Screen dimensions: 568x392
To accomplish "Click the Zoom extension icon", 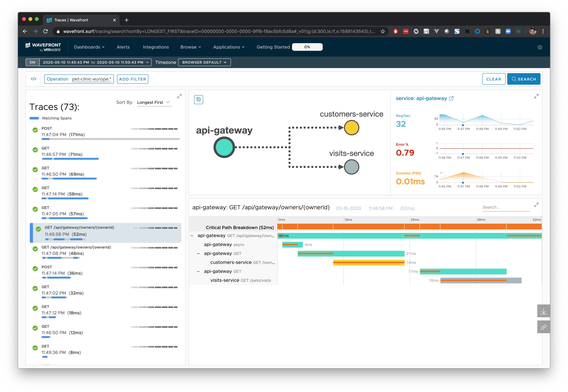I will coord(508,31).
